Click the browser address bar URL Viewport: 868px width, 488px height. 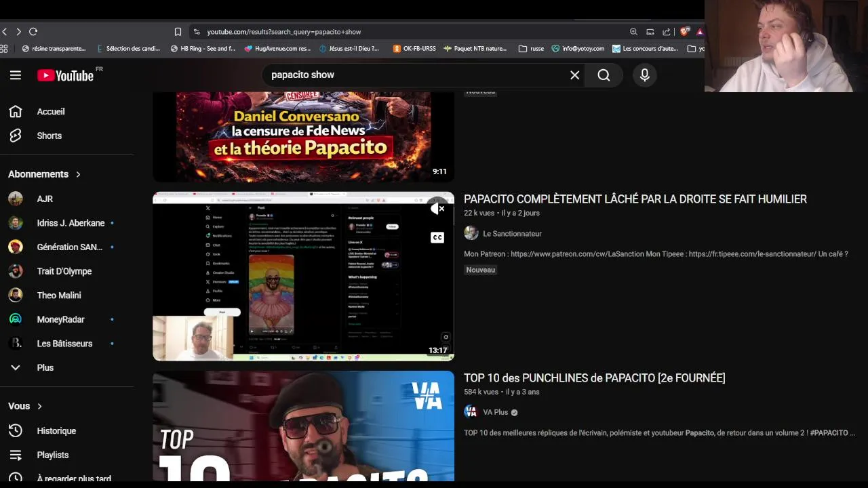coord(284,32)
